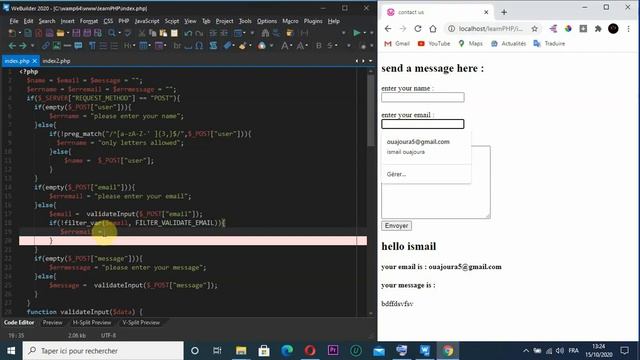
Task: Click the paste clipboard icon in the toolbar
Action: click(x=163, y=33)
